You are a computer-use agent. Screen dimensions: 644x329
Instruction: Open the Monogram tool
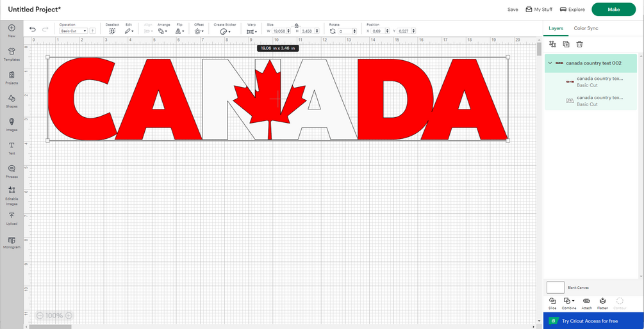click(x=12, y=243)
